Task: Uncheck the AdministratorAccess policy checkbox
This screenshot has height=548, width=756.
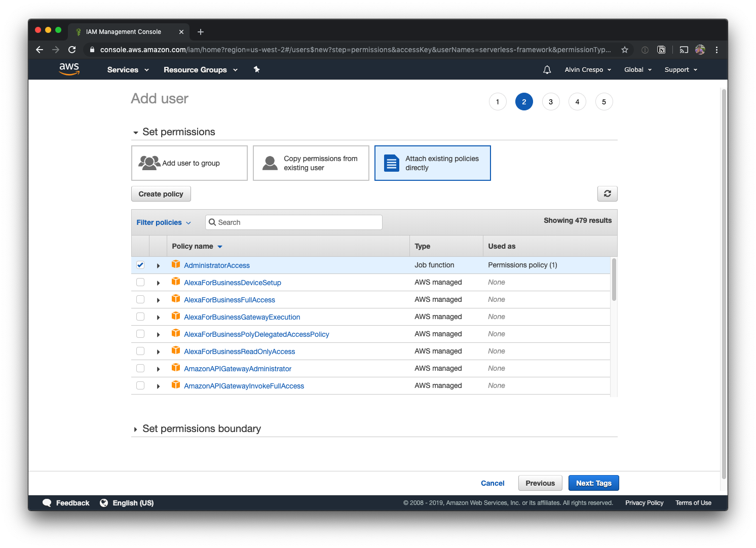Action: (x=140, y=265)
